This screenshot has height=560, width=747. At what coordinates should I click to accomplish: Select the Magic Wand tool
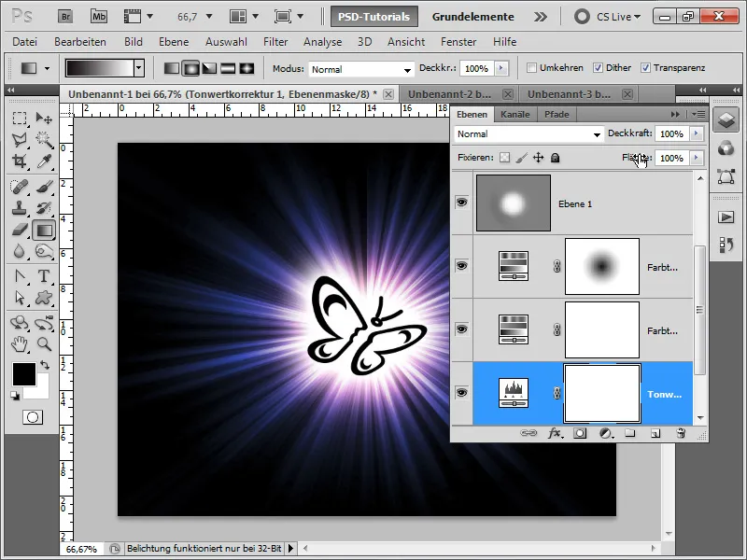44,139
